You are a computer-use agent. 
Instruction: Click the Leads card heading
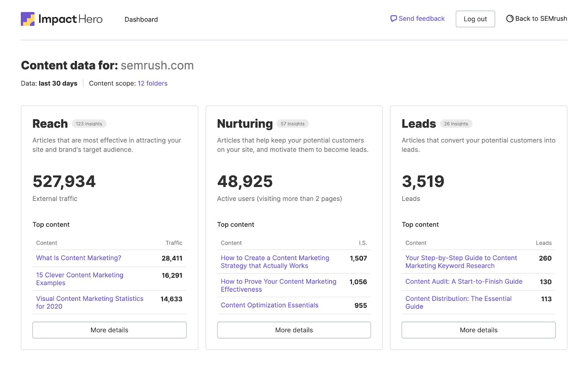419,124
